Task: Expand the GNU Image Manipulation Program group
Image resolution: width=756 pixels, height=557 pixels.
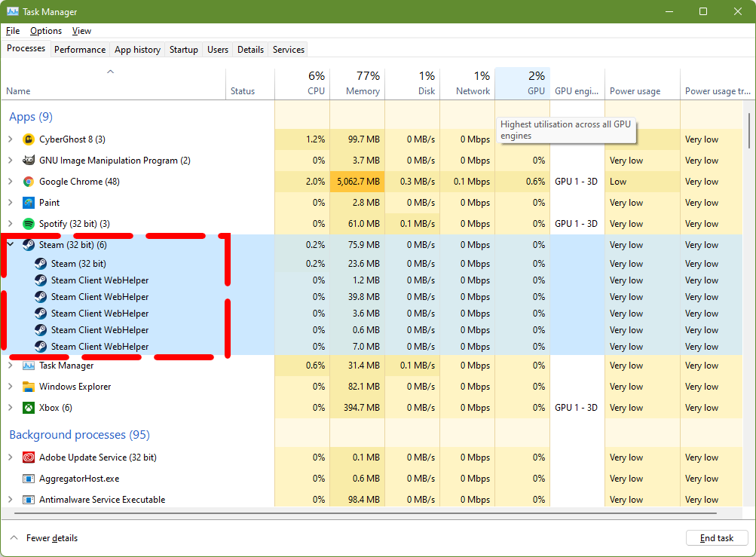Action: [11, 161]
